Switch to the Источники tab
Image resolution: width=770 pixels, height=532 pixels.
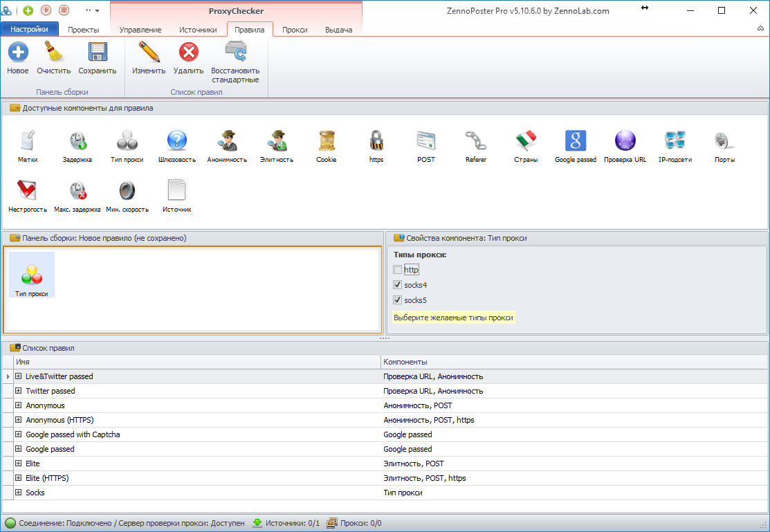pyautogui.click(x=198, y=30)
